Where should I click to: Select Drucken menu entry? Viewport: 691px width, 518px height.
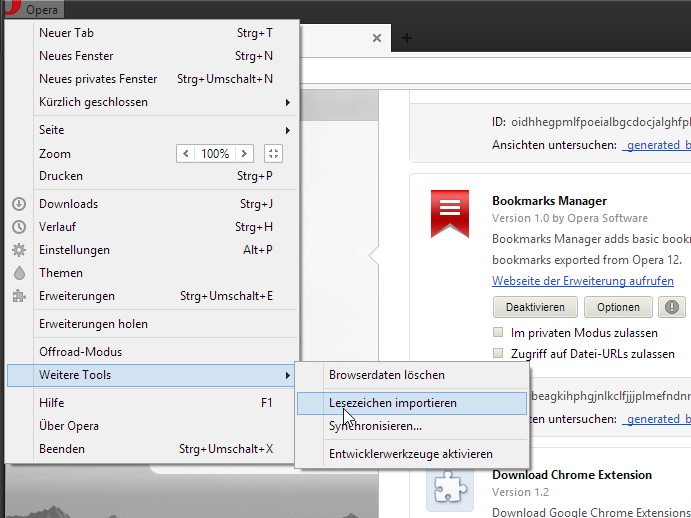[x=152, y=176]
